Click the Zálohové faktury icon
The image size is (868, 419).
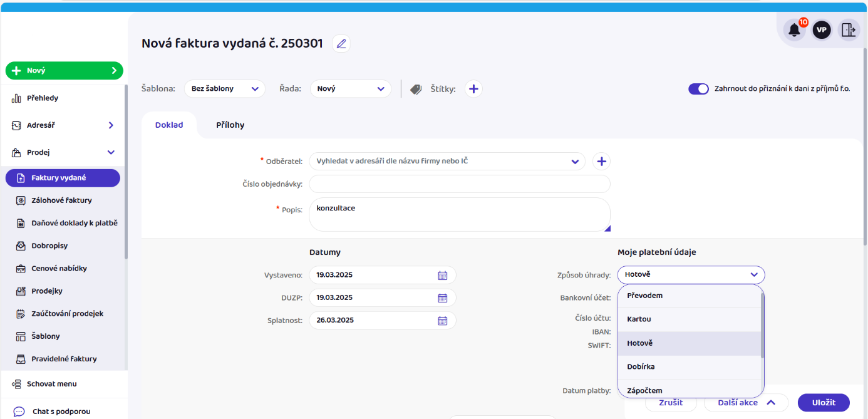(x=21, y=200)
